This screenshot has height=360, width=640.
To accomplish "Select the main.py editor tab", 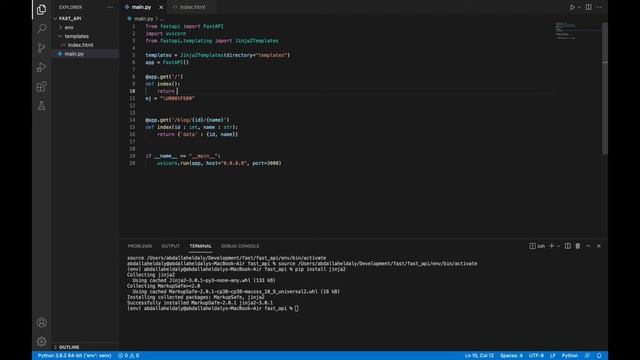I will tap(141, 7).
